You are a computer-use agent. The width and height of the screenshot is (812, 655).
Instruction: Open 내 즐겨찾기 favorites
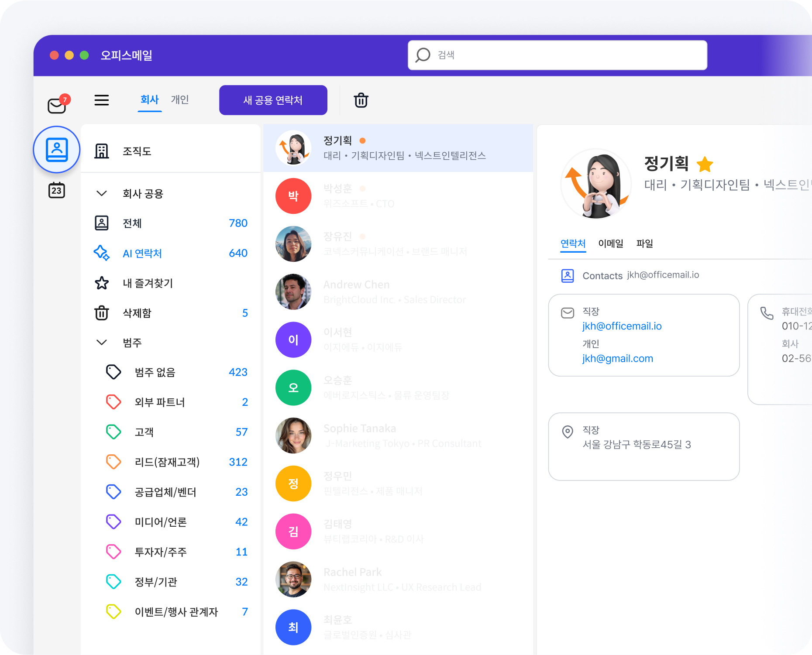tap(148, 283)
